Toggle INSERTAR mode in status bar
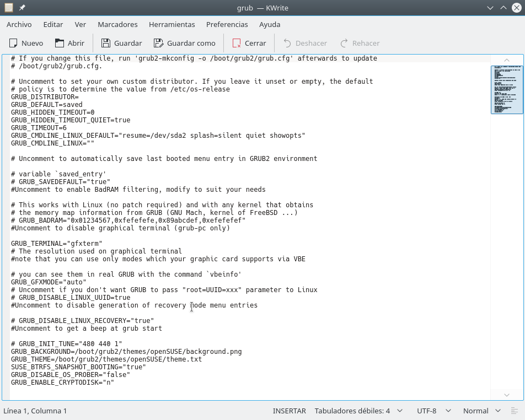Viewport: 525px width, 420px height. [289, 411]
